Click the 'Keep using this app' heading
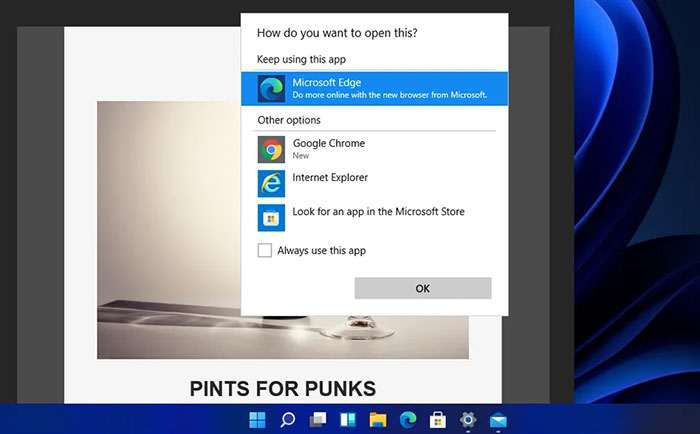Image resolution: width=700 pixels, height=434 pixels. pos(301,59)
